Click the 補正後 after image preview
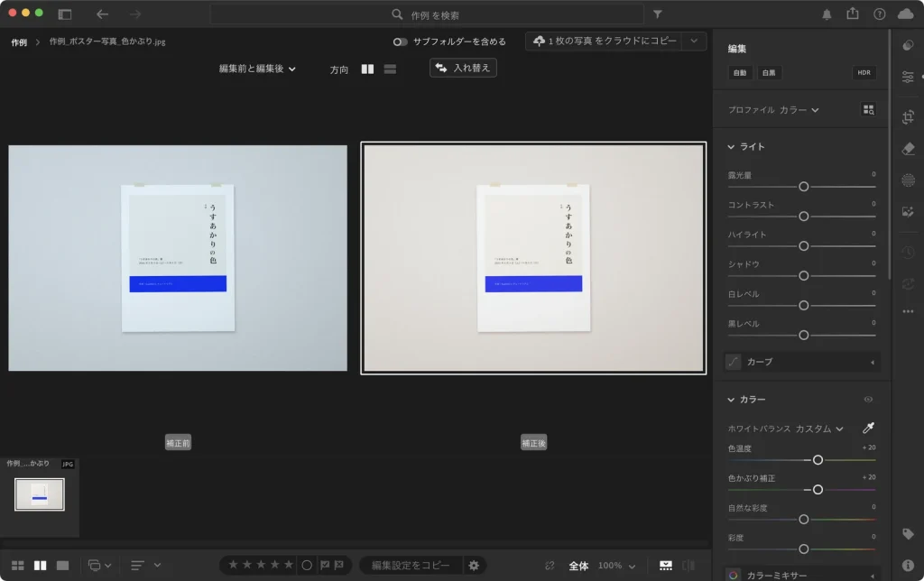Image resolution: width=924 pixels, height=581 pixels. click(533, 258)
